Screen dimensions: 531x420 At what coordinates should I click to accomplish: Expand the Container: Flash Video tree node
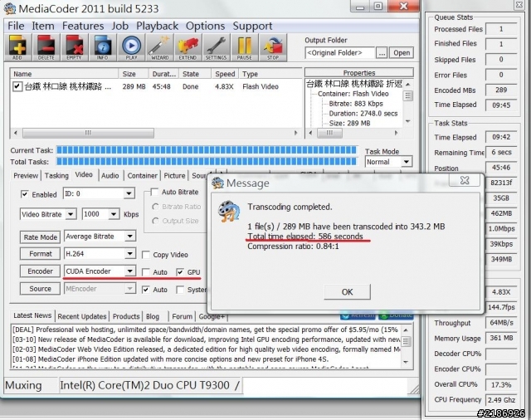coord(353,94)
